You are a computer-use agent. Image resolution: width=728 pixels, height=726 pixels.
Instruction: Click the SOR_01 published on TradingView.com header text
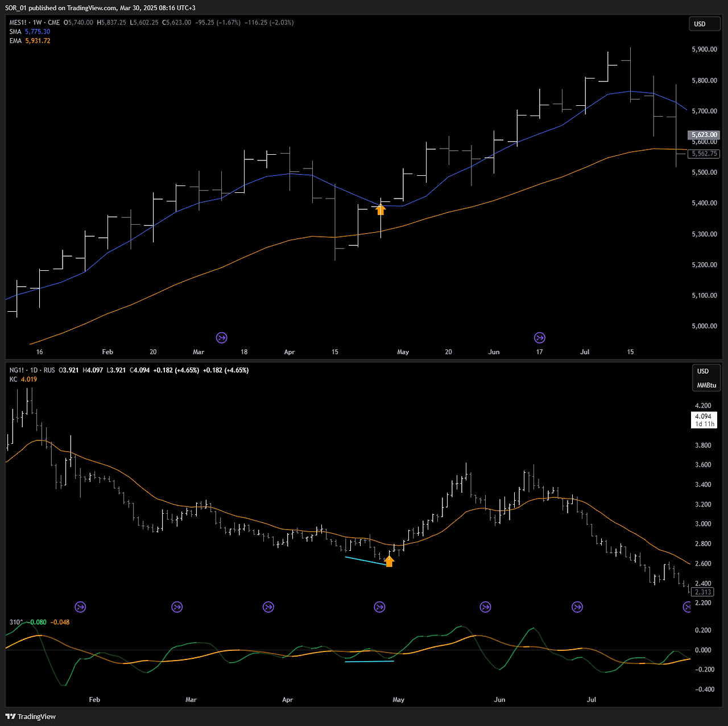click(100, 8)
